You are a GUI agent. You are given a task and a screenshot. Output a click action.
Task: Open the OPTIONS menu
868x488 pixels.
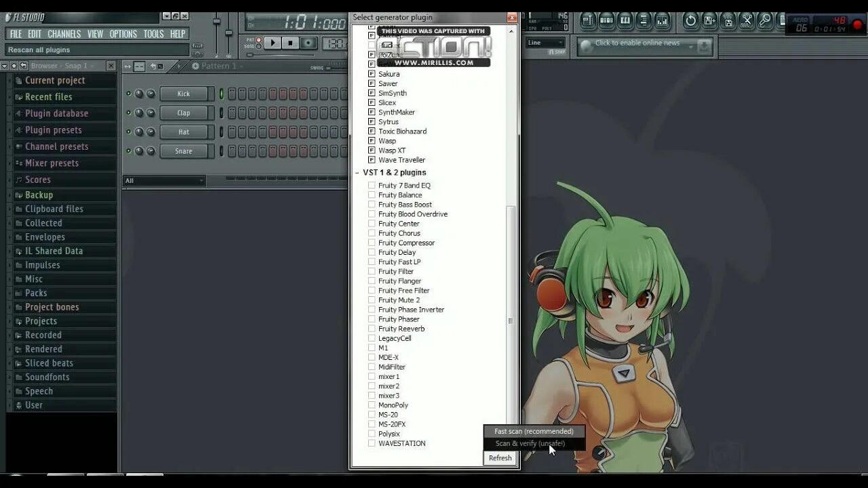[x=123, y=34]
